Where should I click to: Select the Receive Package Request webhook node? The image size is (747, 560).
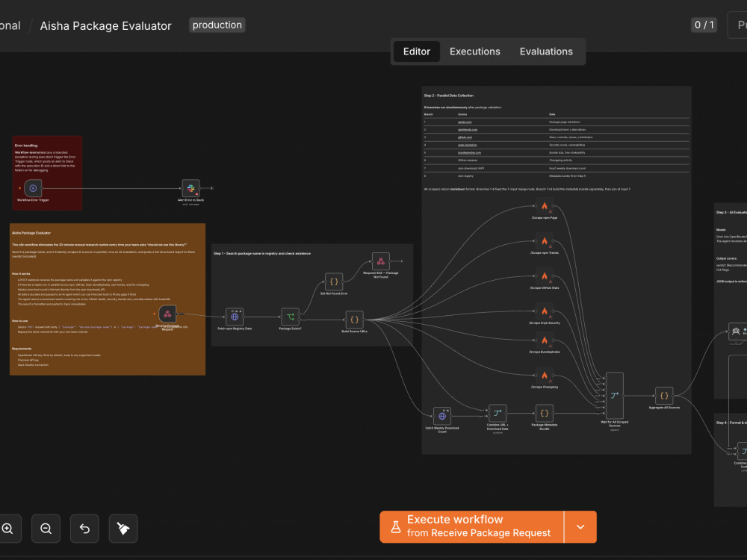(x=167, y=314)
